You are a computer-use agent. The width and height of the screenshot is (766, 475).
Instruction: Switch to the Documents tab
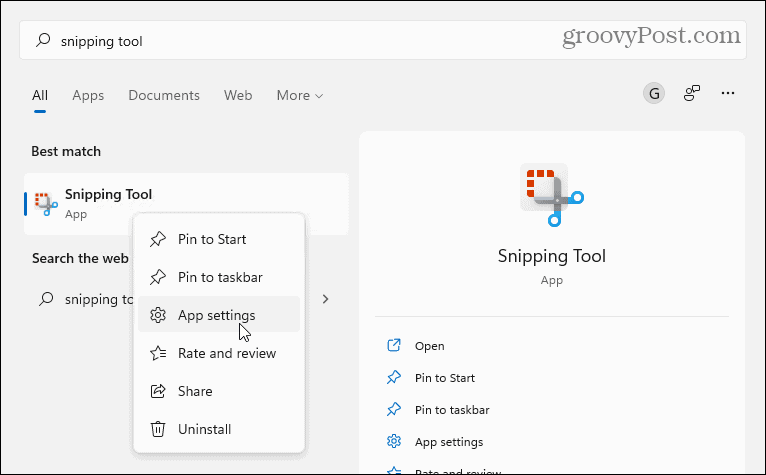pos(164,96)
